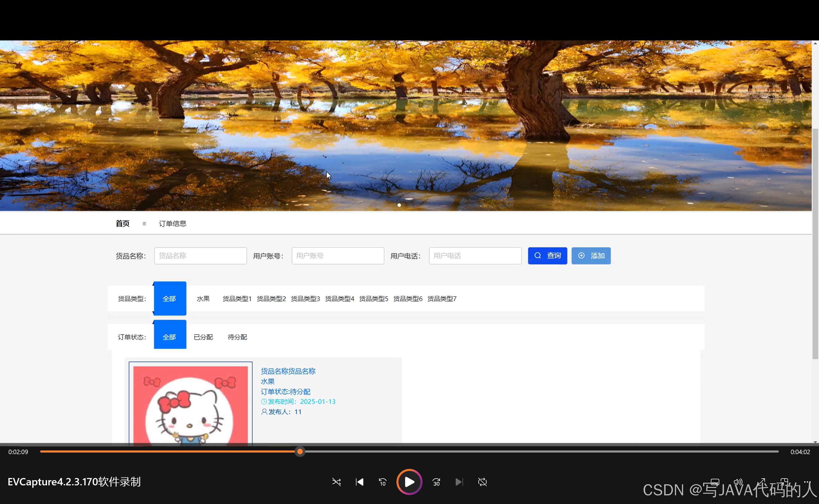The width and height of the screenshot is (819, 504).
Task: Toggle shuffle in the media player
Action: 336,482
